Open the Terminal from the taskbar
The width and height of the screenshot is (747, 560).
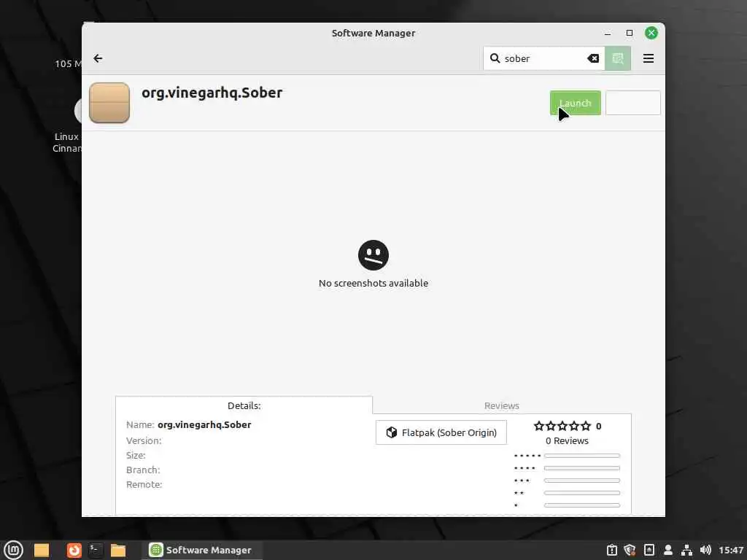tap(96, 550)
